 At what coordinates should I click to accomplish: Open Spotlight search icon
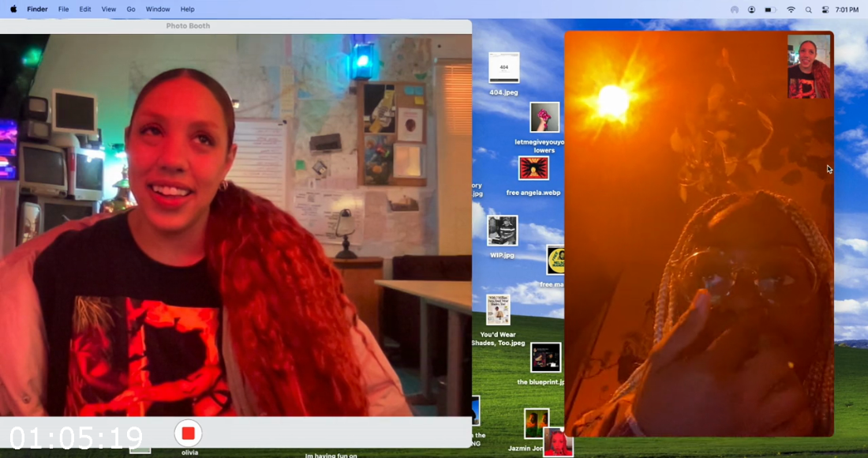(809, 9)
